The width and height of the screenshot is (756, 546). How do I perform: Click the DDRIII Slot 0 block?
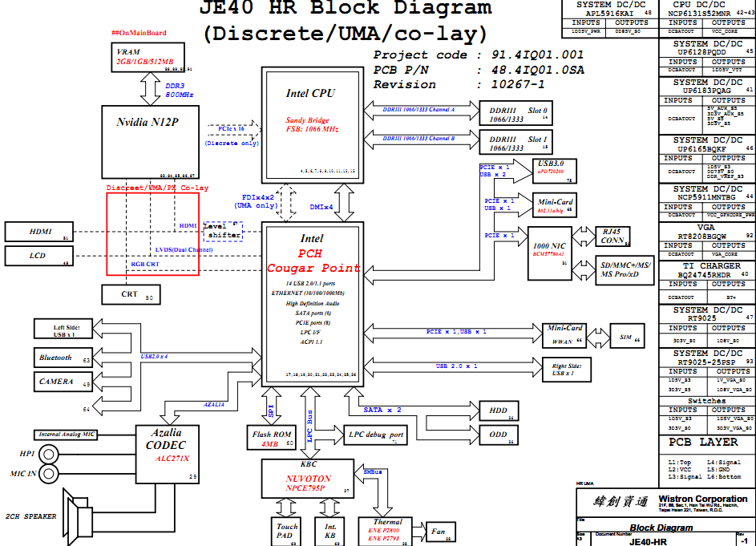point(516,113)
